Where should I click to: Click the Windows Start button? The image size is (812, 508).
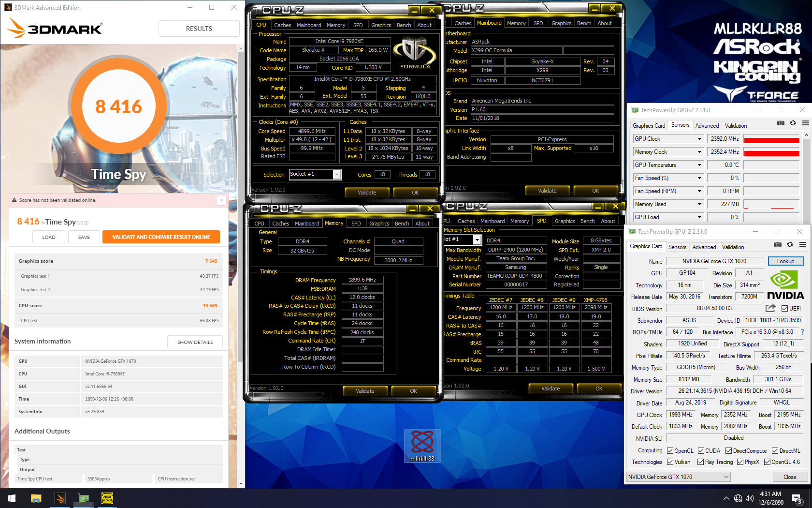12,498
